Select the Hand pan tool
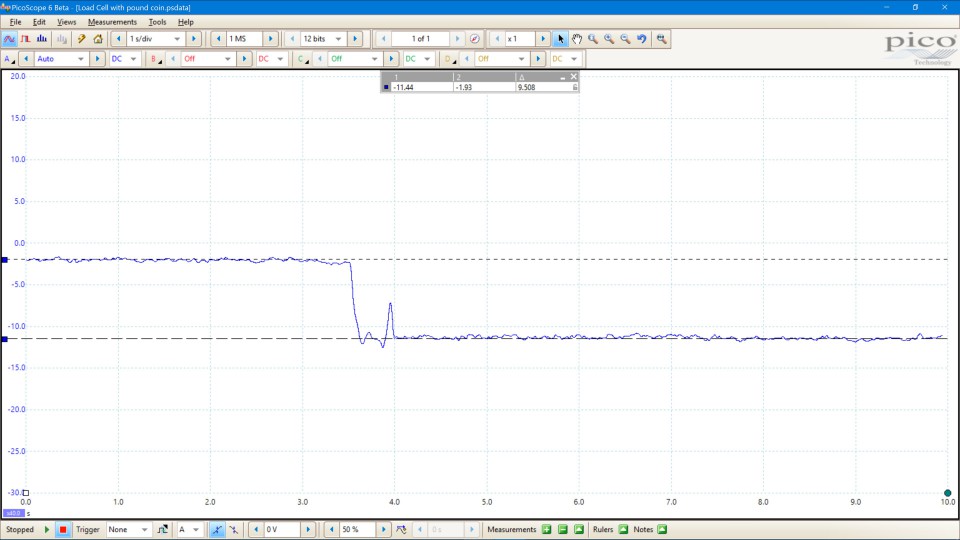Screen dimensions: 960x540 point(577,39)
